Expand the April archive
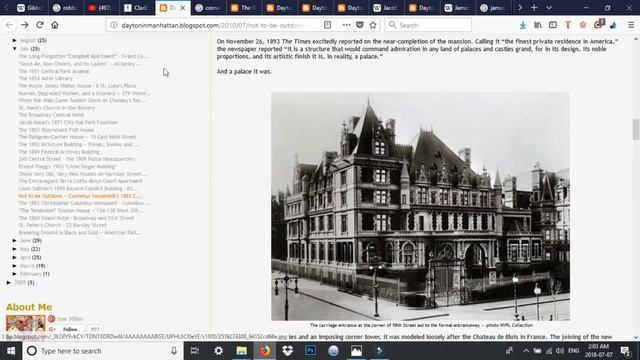 tap(15, 258)
